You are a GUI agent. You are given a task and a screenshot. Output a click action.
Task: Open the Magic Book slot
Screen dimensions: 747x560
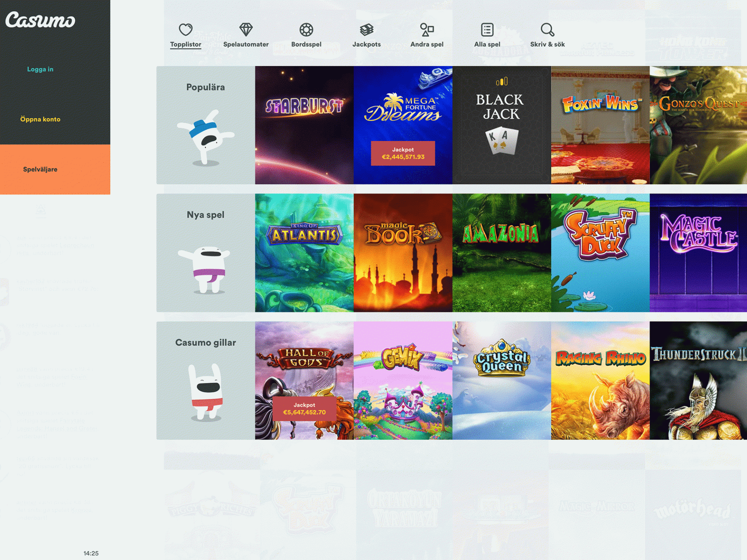pos(403,253)
